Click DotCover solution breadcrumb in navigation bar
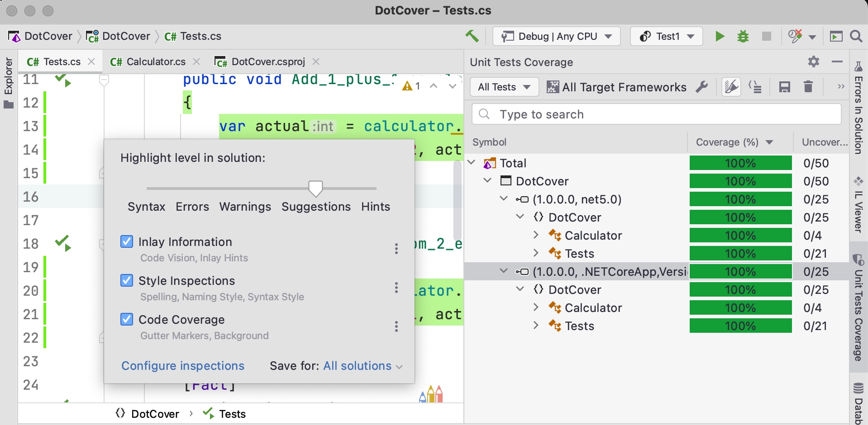 (41, 36)
